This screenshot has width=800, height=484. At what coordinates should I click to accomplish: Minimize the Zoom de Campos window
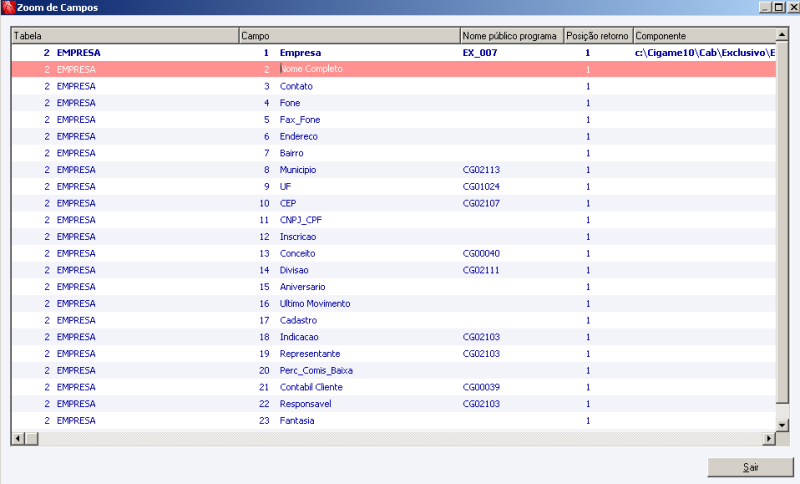(765, 7)
